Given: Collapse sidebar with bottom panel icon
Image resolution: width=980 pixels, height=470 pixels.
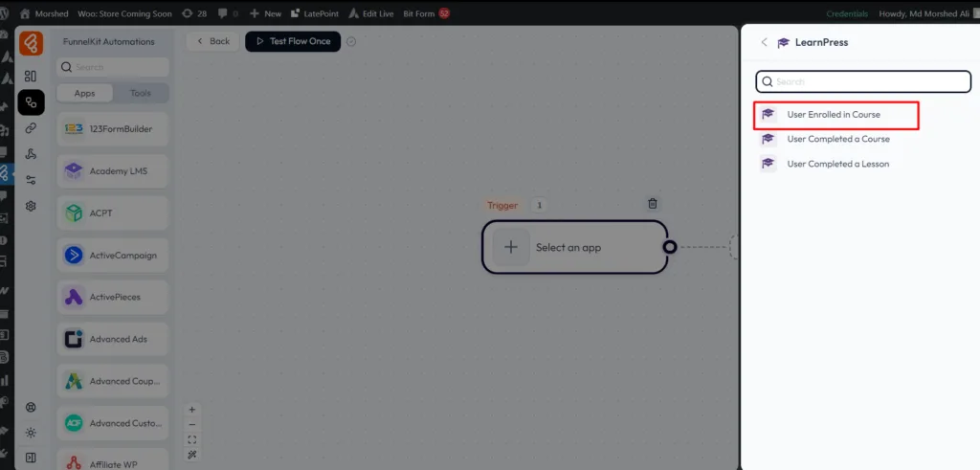Looking at the screenshot, I should pyautogui.click(x=31, y=458).
